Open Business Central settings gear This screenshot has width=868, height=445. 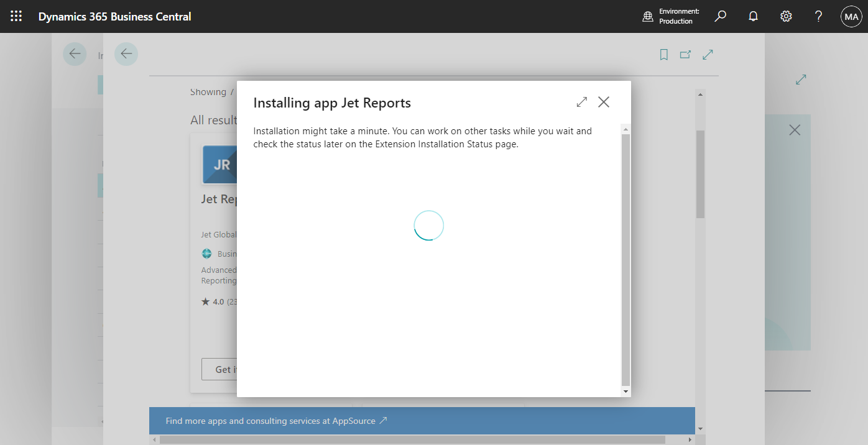click(x=786, y=16)
